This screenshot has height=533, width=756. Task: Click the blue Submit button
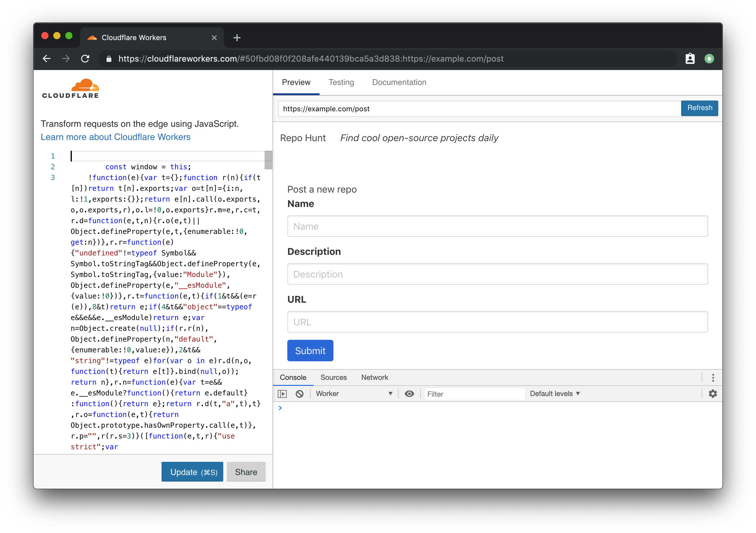pyautogui.click(x=310, y=351)
